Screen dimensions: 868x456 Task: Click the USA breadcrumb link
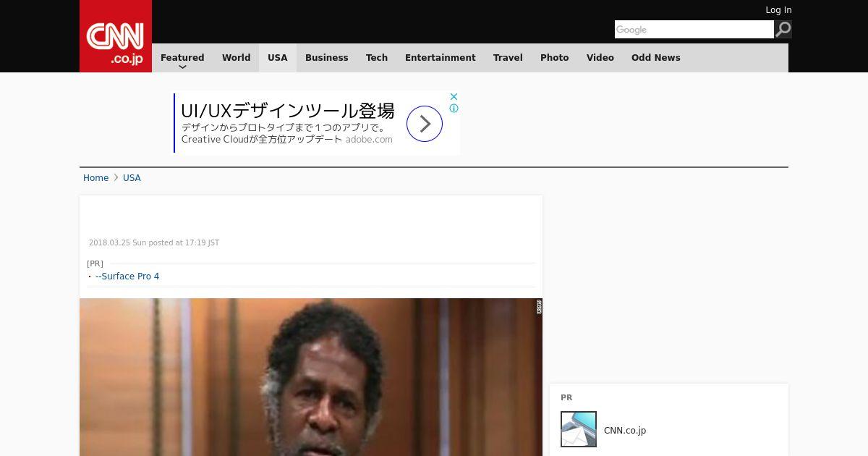pos(132,178)
